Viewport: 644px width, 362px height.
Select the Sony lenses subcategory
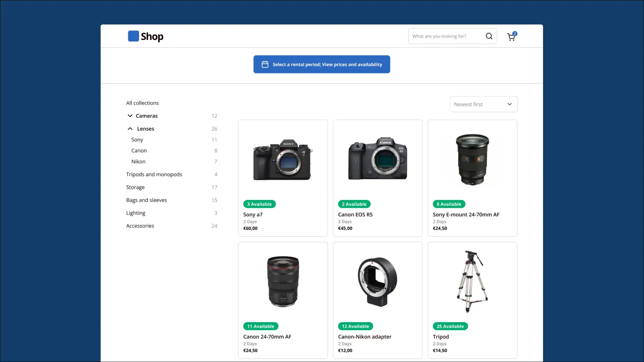click(137, 140)
